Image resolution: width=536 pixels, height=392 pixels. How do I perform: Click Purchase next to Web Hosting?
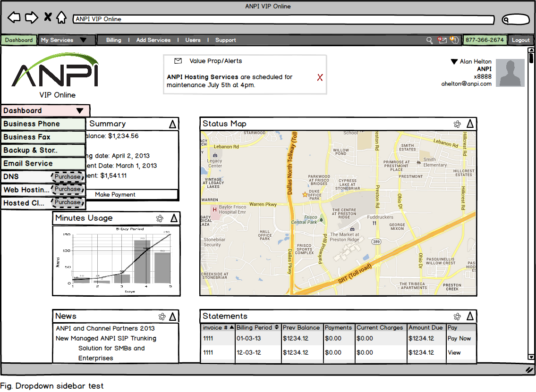pyautogui.click(x=68, y=190)
